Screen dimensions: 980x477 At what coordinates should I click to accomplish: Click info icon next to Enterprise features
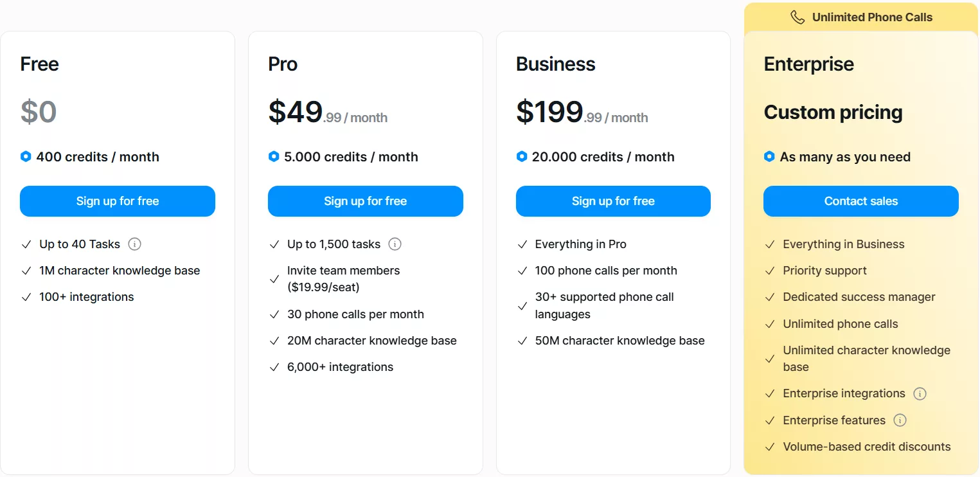900,420
